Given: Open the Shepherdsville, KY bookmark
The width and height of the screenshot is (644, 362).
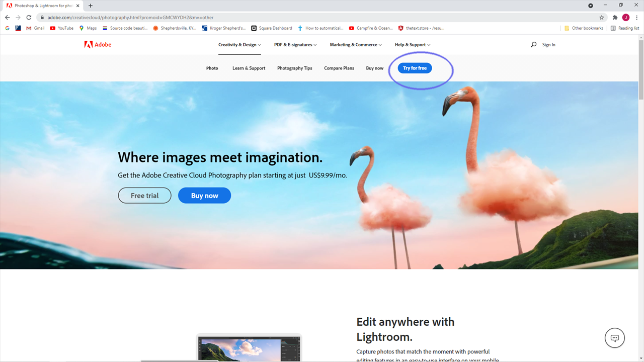Looking at the screenshot, I should click(175, 28).
